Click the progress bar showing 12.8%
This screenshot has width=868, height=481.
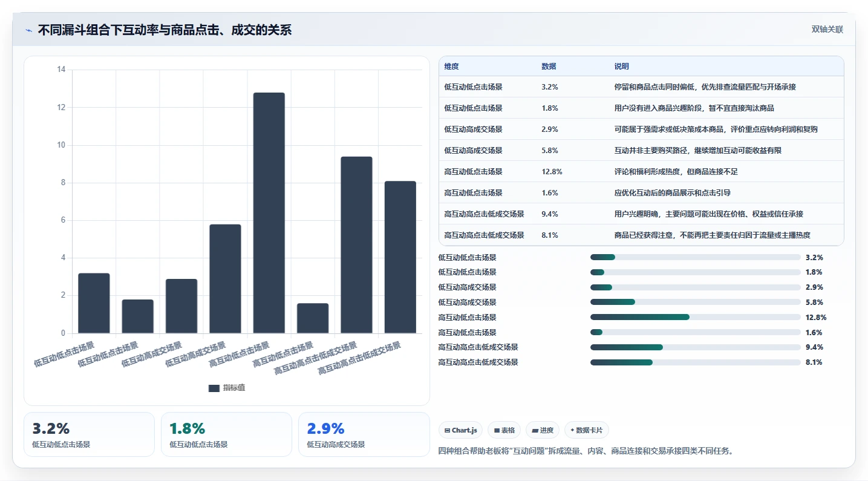point(695,317)
